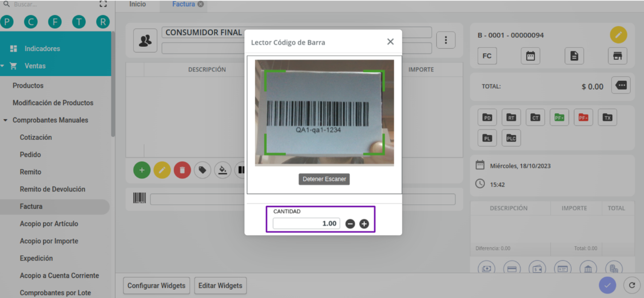Screen dimensions: 644x298
Task: Select the wallet payment icon
Action: (537, 268)
